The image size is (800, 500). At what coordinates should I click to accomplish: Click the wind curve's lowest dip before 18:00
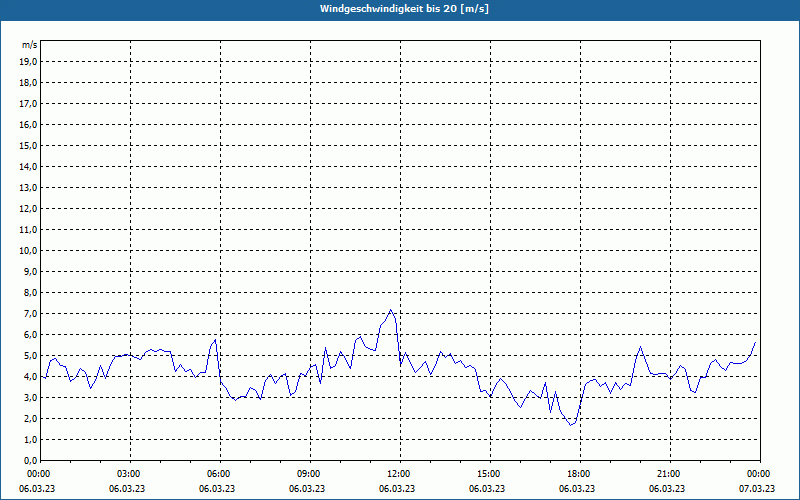(x=571, y=425)
